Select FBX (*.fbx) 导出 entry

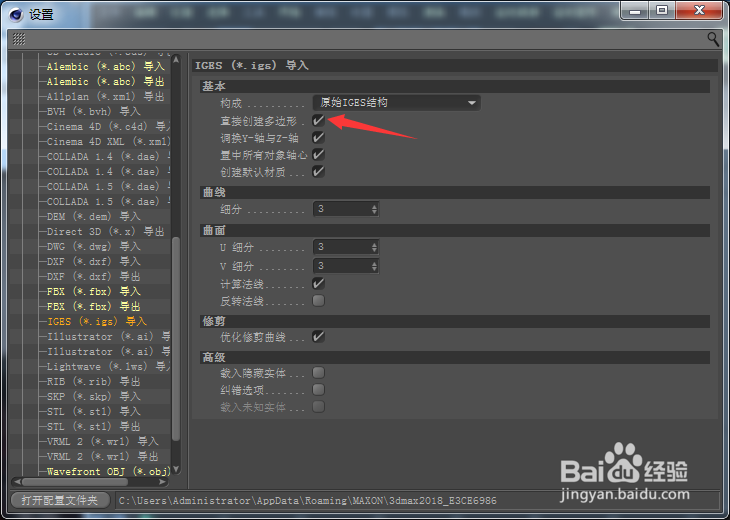(x=94, y=306)
